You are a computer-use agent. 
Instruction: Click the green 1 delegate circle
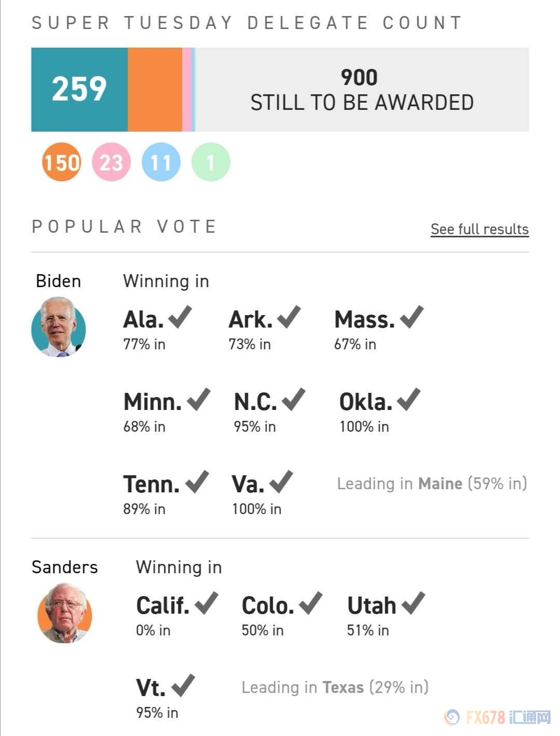211,162
